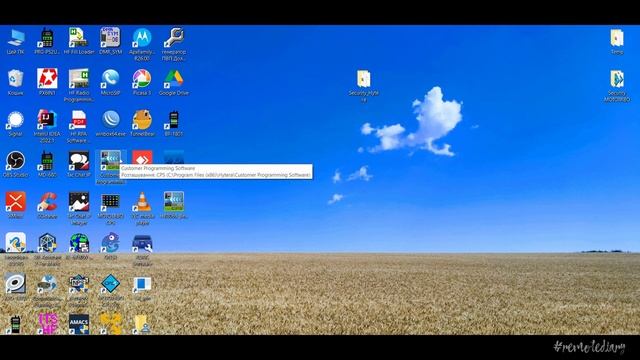Launch the pink ITS HF shortcut

(x=47, y=323)
